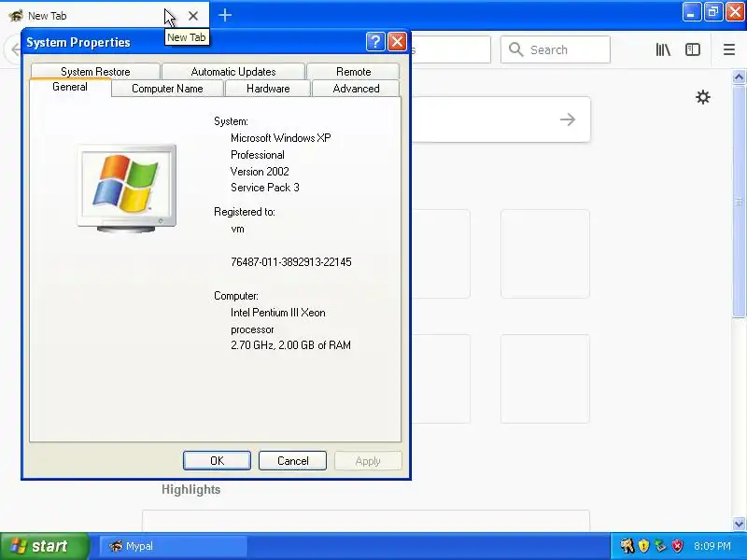747x560 pixels.
Task: Click the Windows XP logo monitor image
Action: pyautogui.click(x=127, y=189)
